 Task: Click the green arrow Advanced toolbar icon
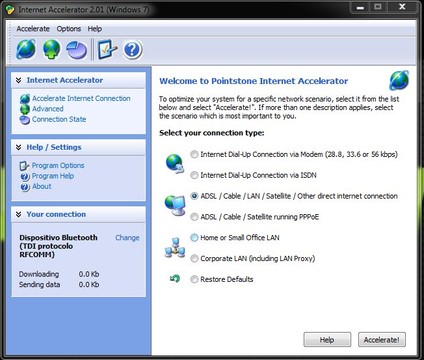(x=51, y=49)
